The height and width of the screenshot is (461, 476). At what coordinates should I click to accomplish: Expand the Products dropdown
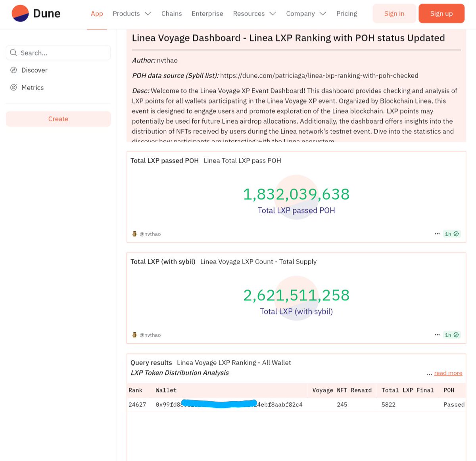click(132, 13)
